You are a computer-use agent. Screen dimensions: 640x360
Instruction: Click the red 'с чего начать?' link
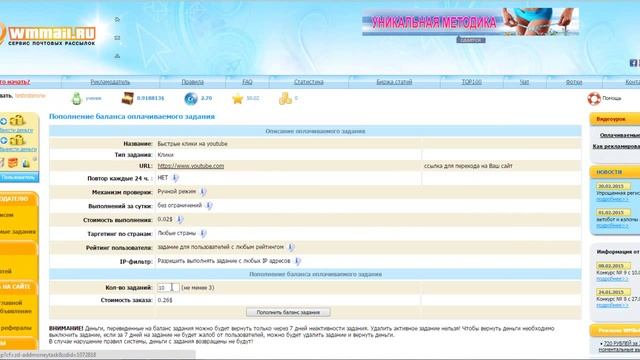pyautogui.click(x=15, y=82)
